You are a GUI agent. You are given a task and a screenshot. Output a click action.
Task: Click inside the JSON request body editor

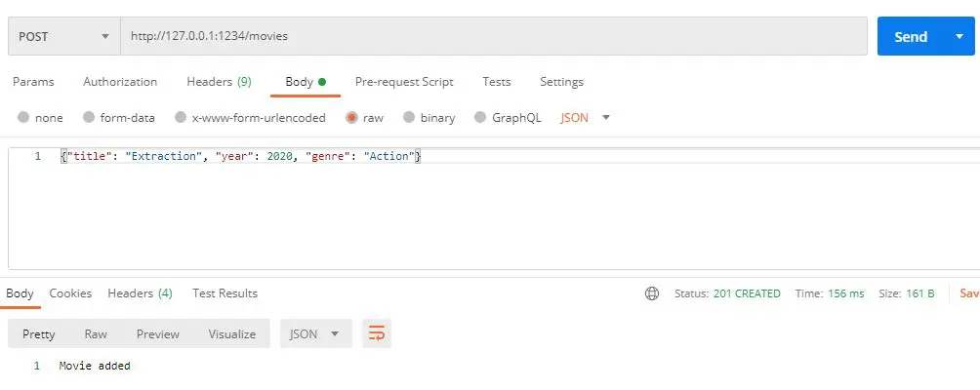[488, 214]
